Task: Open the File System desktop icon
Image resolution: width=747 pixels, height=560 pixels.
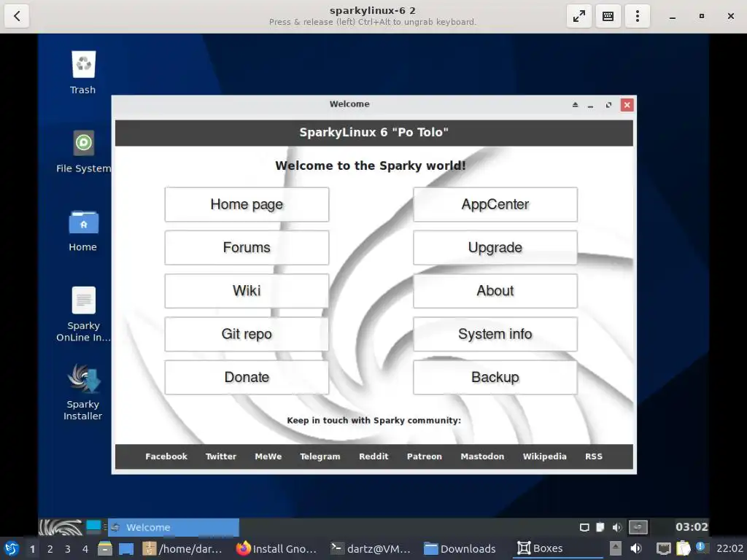Action: pyautogui.click(x=83, y=143)
